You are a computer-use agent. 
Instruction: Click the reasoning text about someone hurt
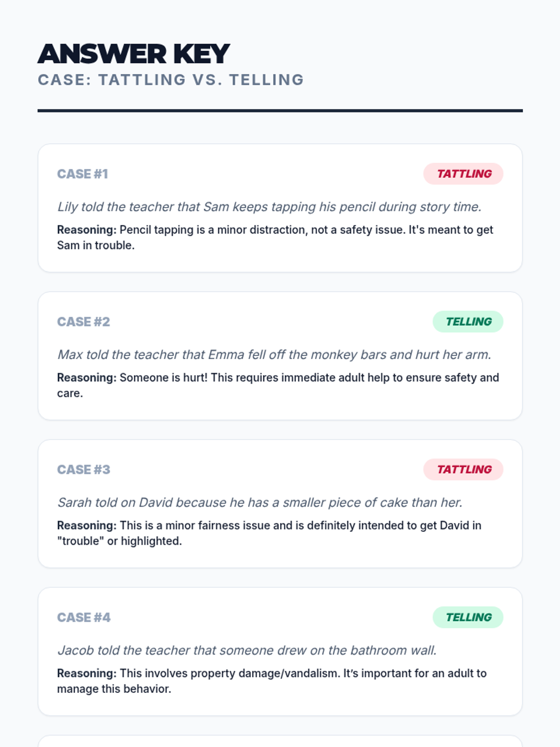(x=278, y=385)
